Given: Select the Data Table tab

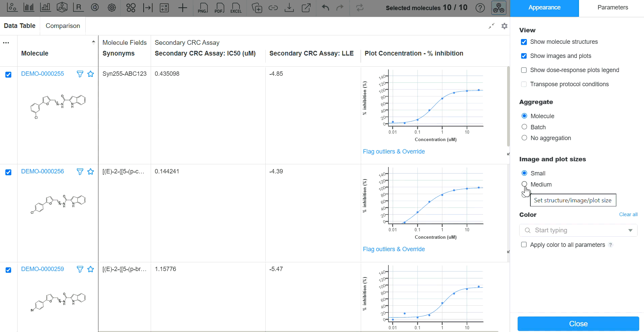Looking at the screenshot, I should pyautogui.click(x=20, y=26).
